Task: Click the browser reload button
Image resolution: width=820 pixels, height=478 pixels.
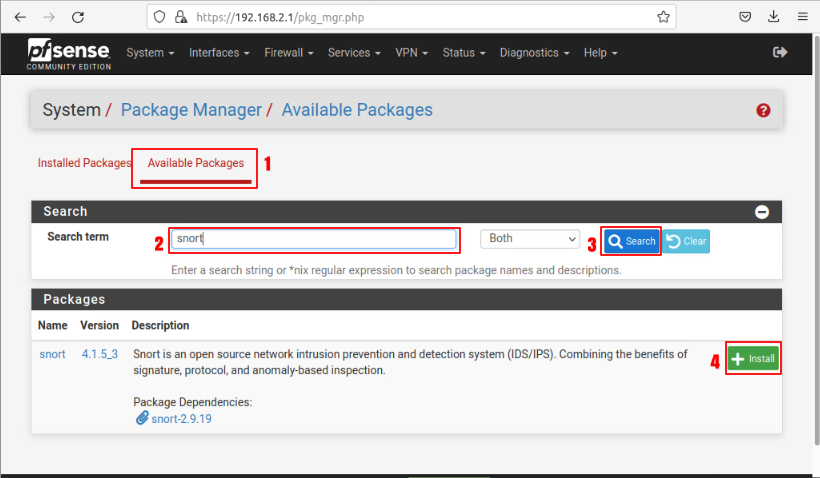Action: [78, 17]
